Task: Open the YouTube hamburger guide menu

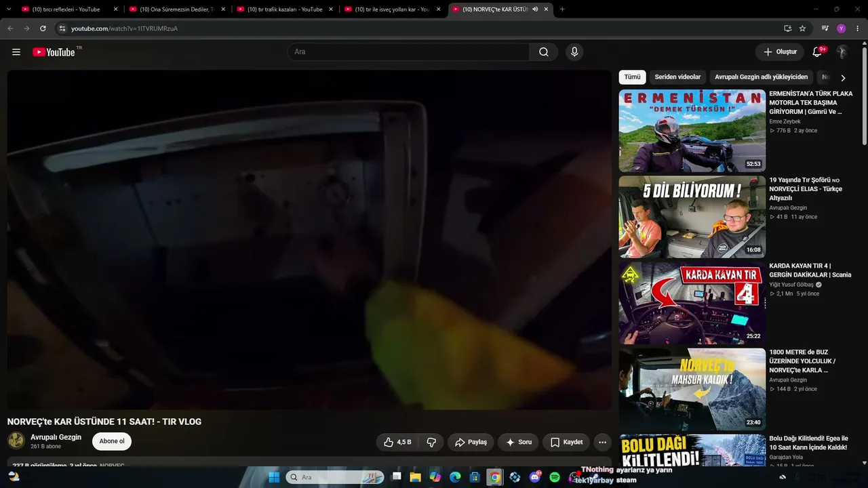Action: pos(16,52)
